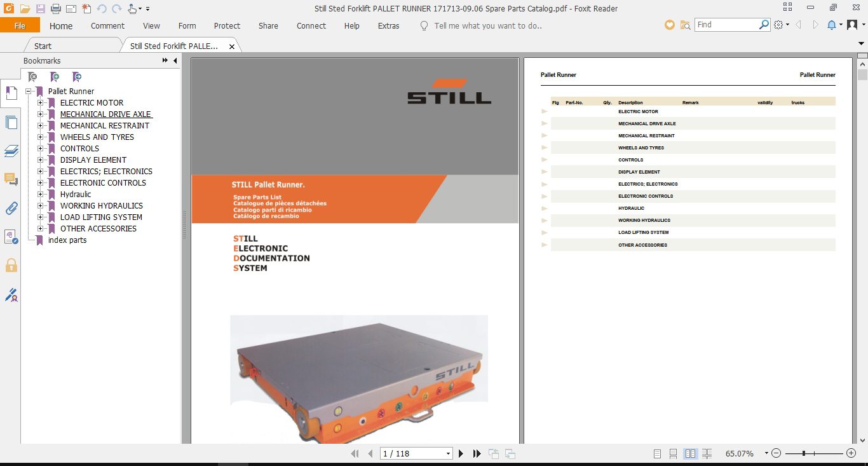Switch to the Start document tab

point(43,46)
